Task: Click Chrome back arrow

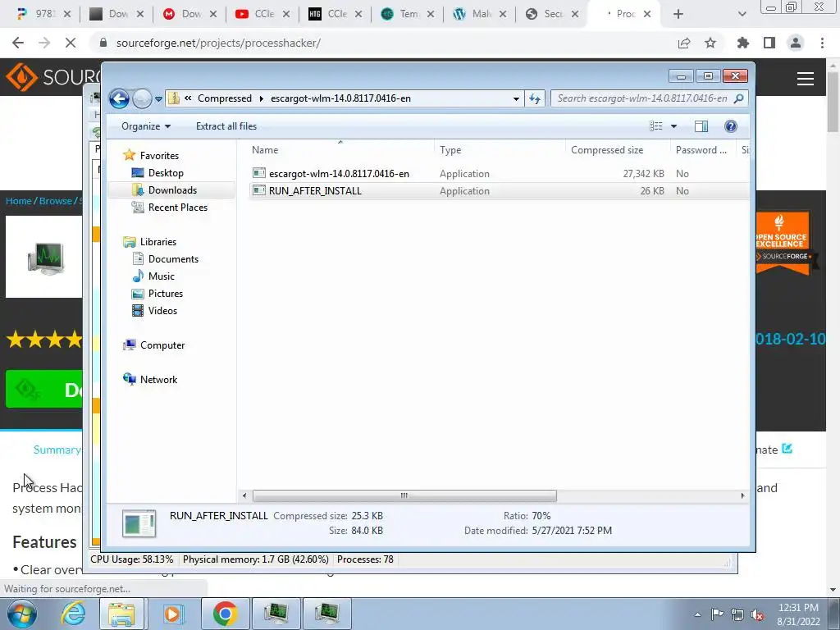Action: point(18,43)
